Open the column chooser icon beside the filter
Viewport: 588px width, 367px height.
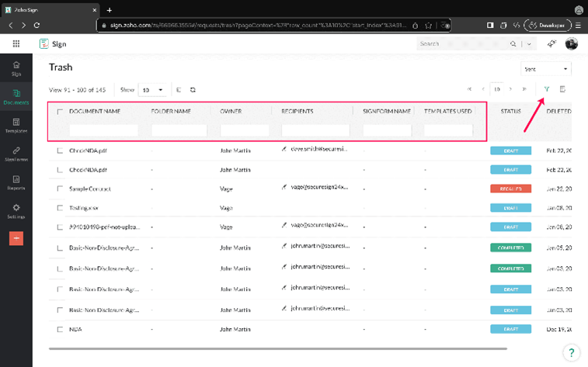[x=562, y=89]
